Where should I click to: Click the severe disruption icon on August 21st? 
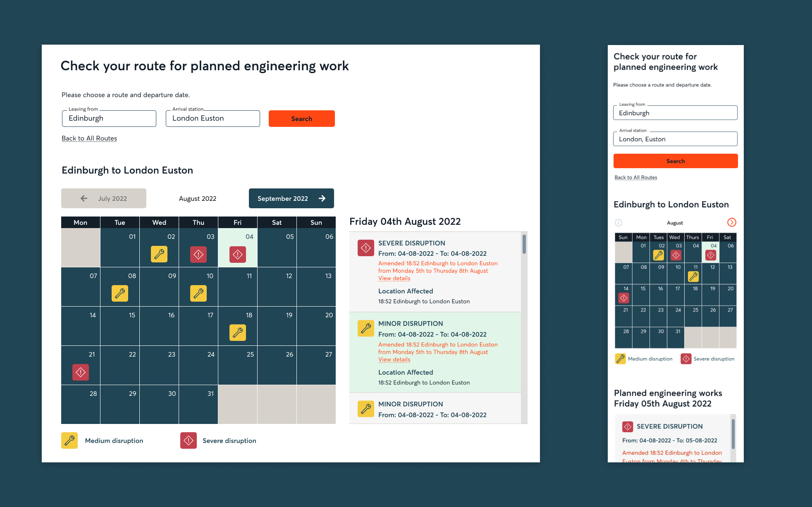tap(80, 371)
